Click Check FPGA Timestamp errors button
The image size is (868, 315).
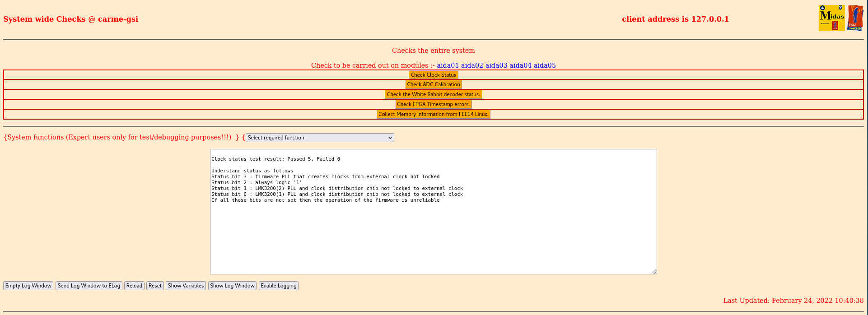433,104
